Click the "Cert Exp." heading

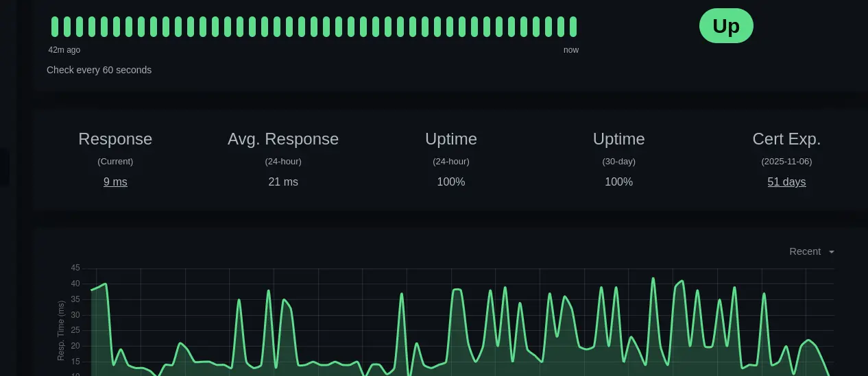click(786, 139)
